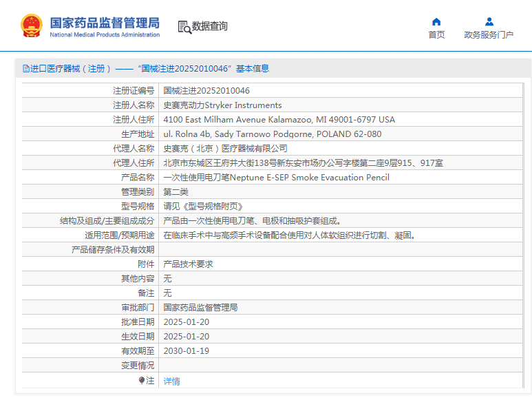Image resolution: width=532 pixels, height=400 pixels.
Task: Click the 代理人名称 label
Action: pyautogui.click(x=134, y=149)
